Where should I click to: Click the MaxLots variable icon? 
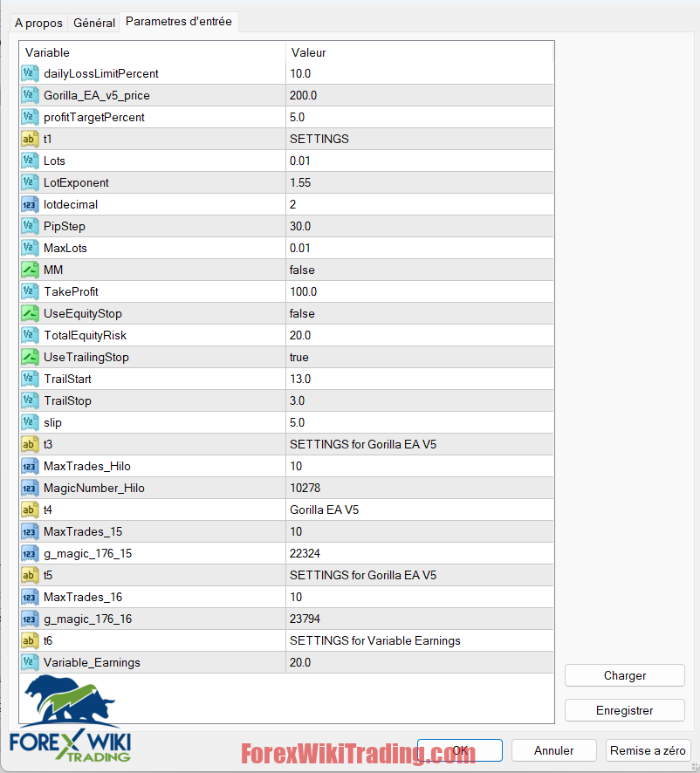click(x=30, y=248)
